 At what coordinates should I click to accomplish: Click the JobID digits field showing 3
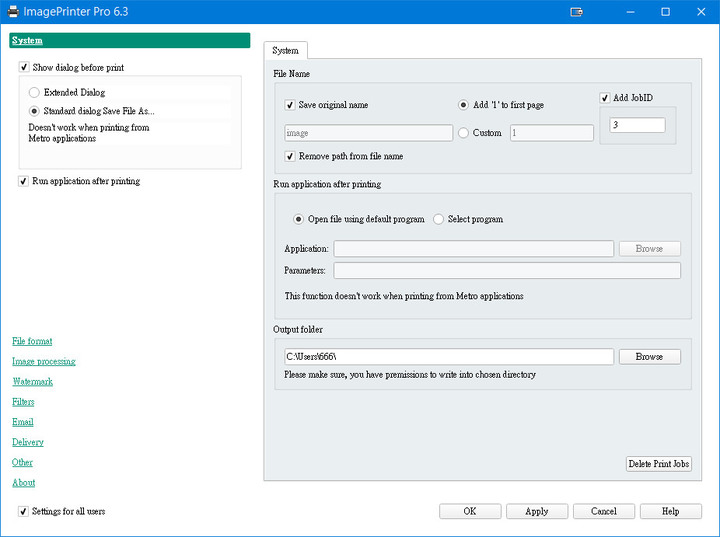[x=637, y=125]
